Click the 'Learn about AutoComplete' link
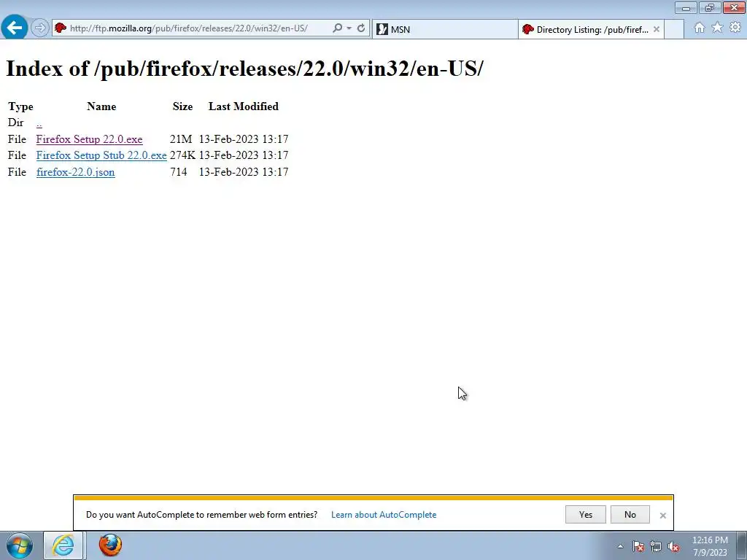Screen dimensions: 747x560 point(384,515)
